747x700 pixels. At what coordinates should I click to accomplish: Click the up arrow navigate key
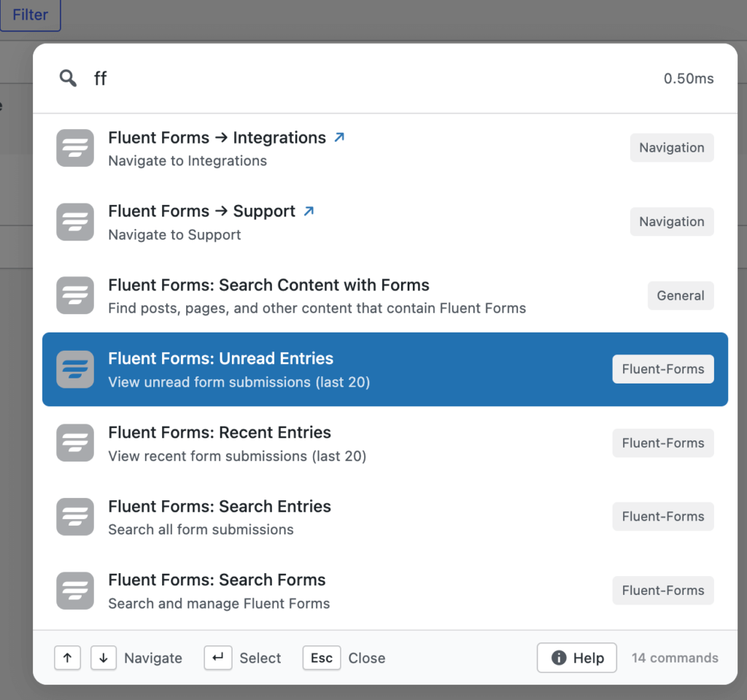pyautogui.click(x=67, y=658)
